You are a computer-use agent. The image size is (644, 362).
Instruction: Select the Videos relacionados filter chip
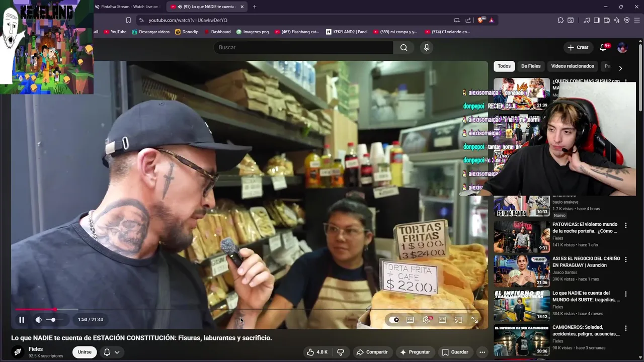click(x=573, y=66)
